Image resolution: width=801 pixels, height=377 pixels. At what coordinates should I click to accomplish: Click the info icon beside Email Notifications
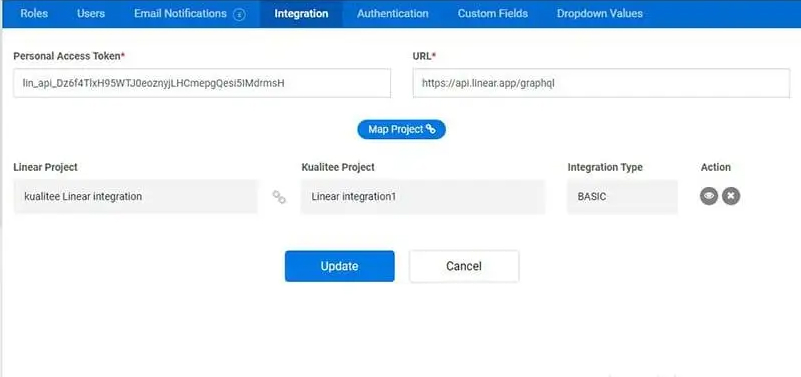point(239,14)
